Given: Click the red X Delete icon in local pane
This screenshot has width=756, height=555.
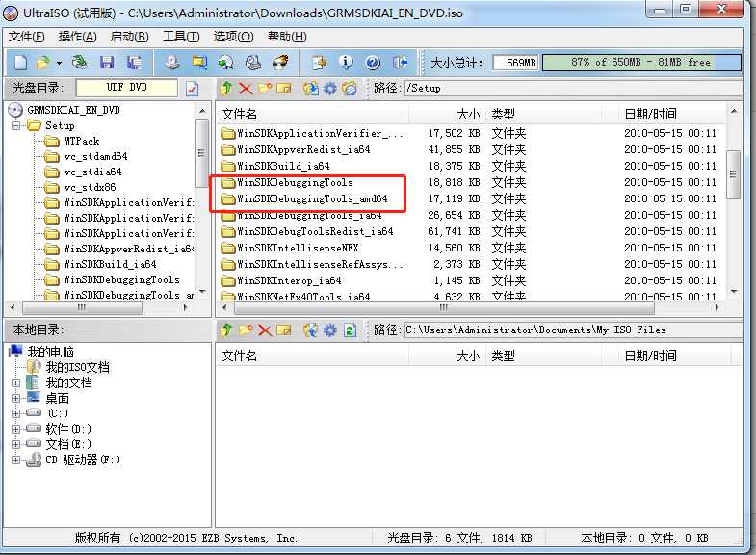Looking at the screenshot, I should coord(264,330).
